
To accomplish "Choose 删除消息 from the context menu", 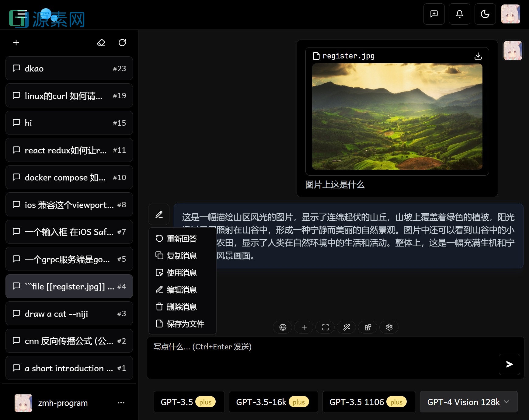I will pyautogui.click(x=181, y=307).
